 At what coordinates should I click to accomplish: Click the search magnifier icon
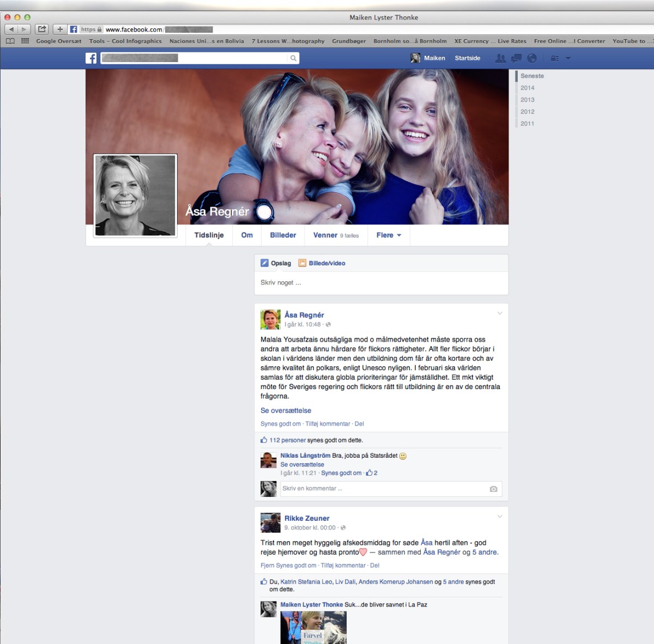[293, 58]
